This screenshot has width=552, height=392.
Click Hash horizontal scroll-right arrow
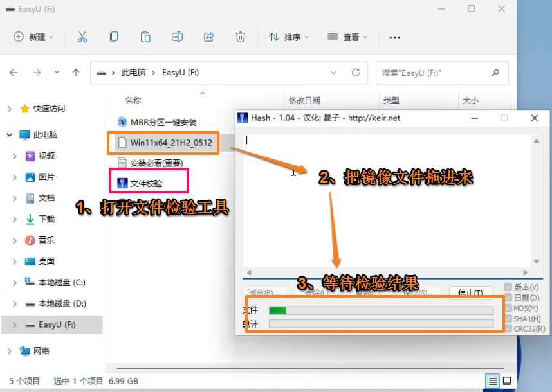[525, 272]
